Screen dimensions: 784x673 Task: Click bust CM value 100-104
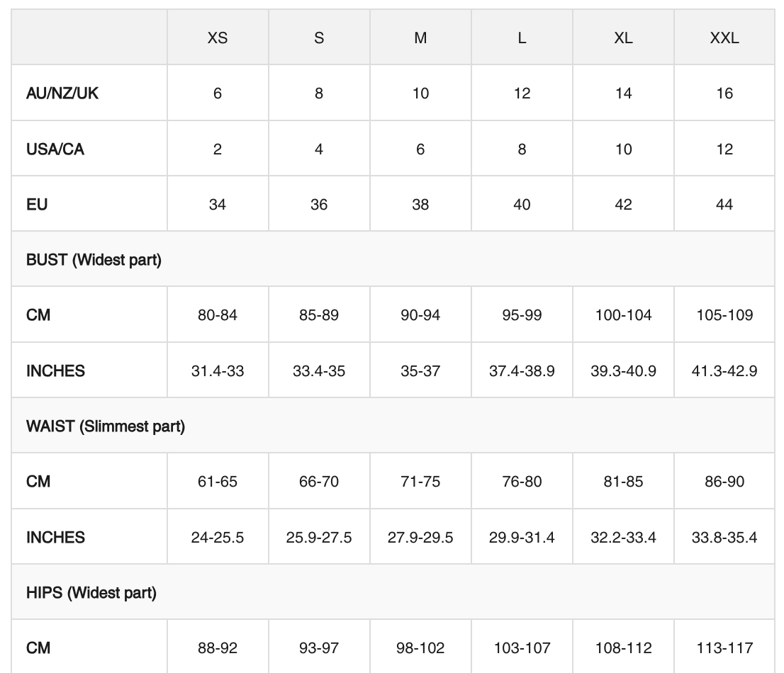coord(623,315)
